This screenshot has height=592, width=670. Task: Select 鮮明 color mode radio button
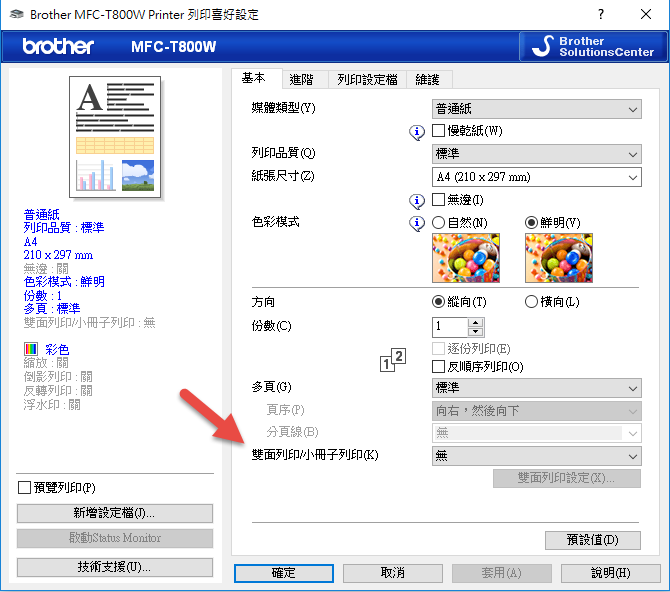pyautogui.click(x=531, y=222)
